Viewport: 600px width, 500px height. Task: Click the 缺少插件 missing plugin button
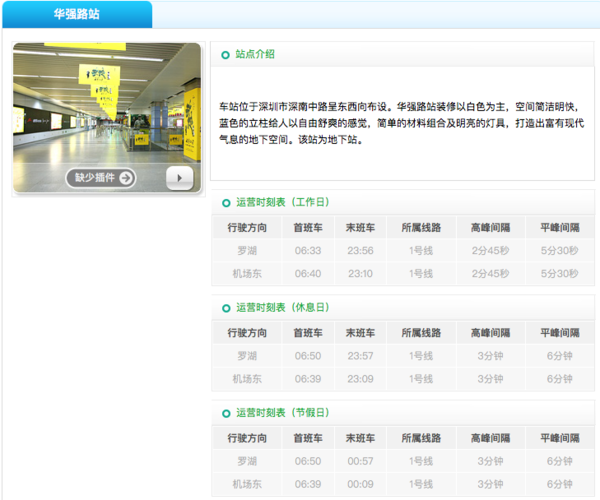point(101,178)
